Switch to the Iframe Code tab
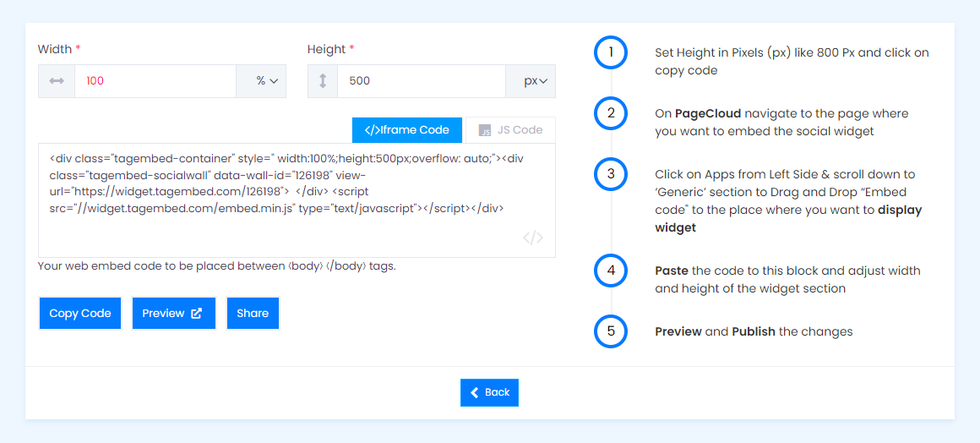980x443 pixels. click(407, 130)
